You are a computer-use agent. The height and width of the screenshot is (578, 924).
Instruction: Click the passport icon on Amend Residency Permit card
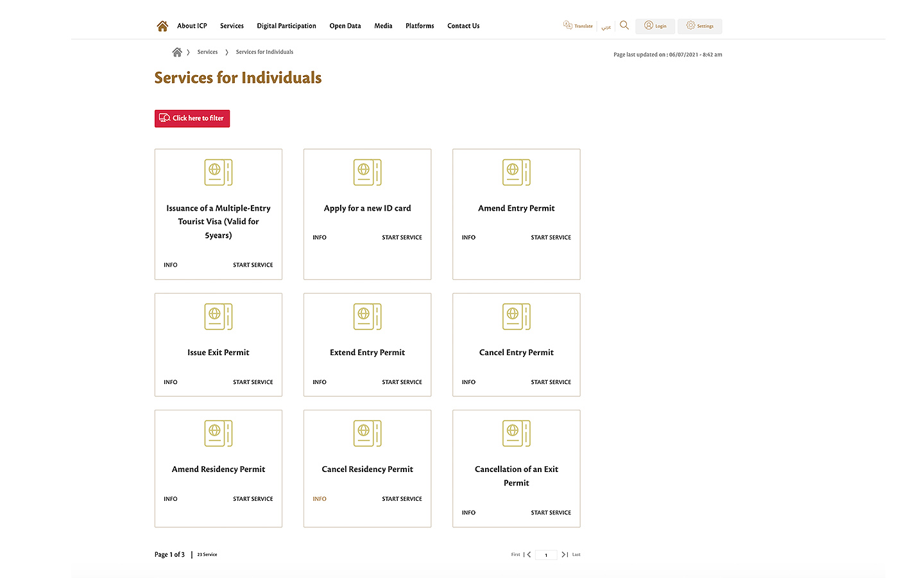pyautogui.click(x=218, y=433)
